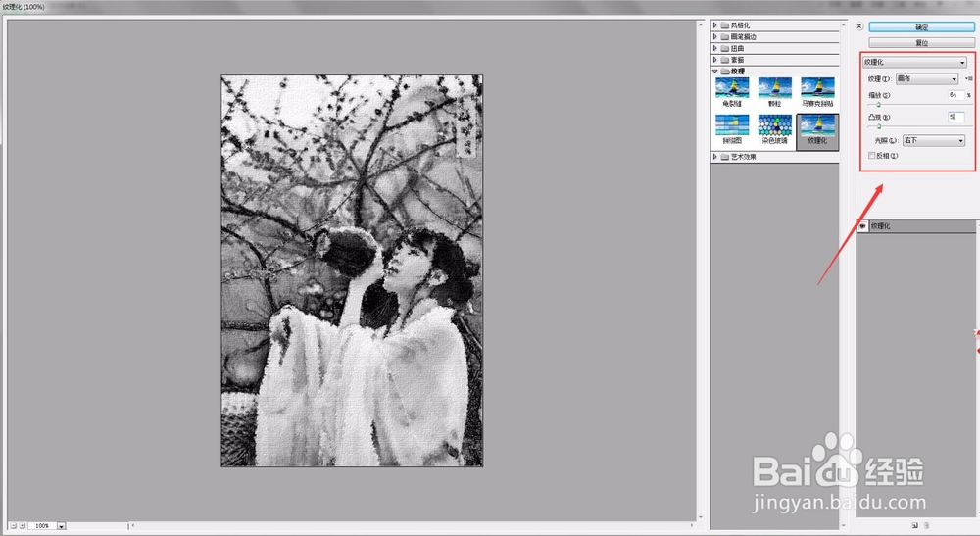
Task: Click the zoom in plus button
Action: tap(23, 526)
